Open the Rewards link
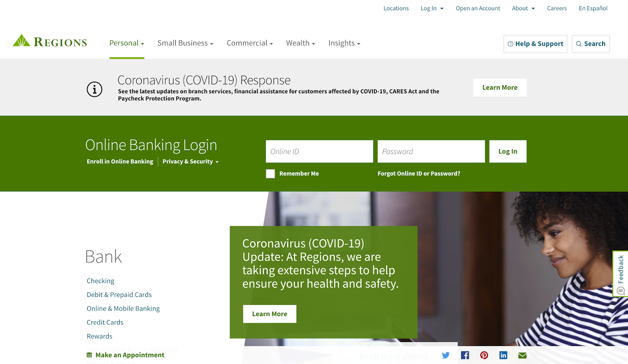628x364 pixels. tap(100, 336)
